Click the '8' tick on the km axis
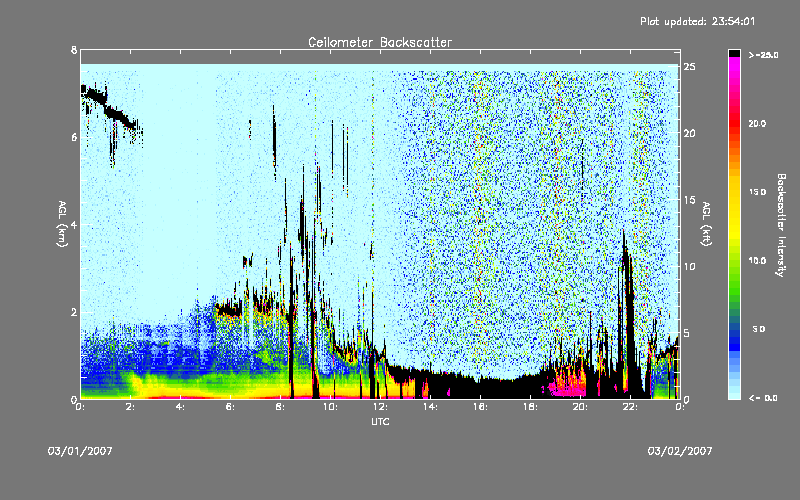The height and width of the screenshot is (500, 800). tap(74, 50)
